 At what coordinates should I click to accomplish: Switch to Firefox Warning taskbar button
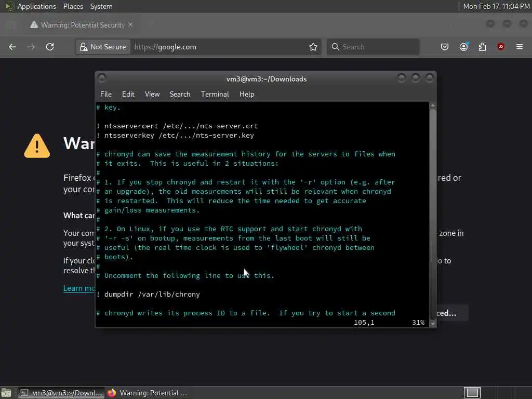coord(148,393)
